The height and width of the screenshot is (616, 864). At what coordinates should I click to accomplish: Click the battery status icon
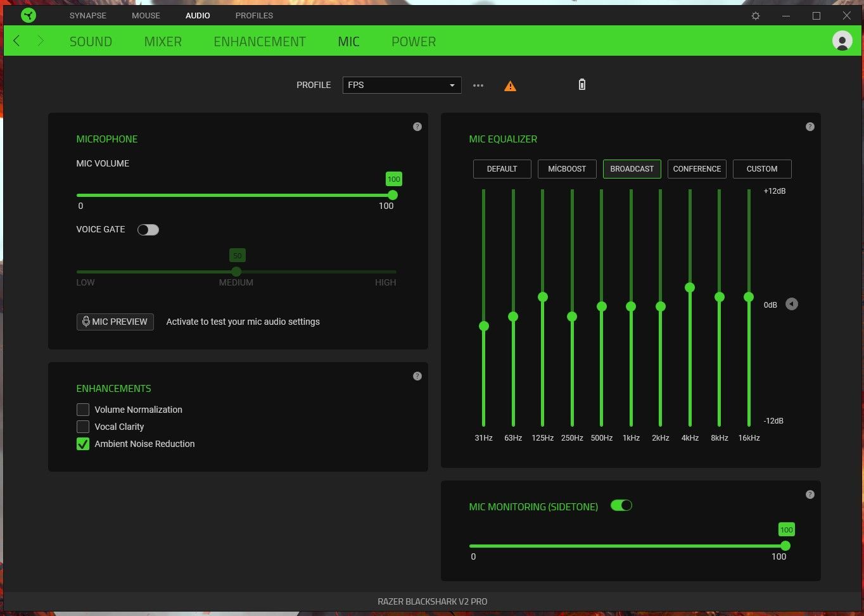(582, 84)
